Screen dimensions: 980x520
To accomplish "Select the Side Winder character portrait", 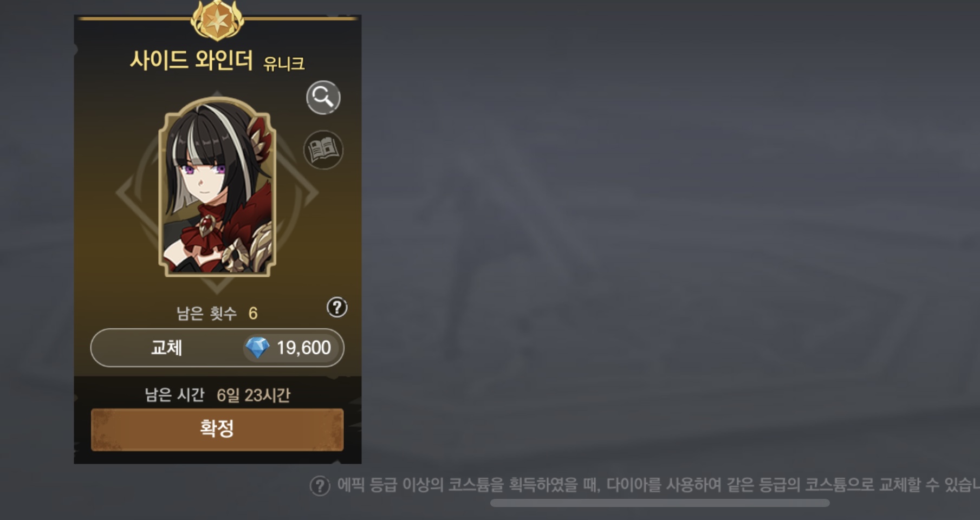I will pos(217,187).
